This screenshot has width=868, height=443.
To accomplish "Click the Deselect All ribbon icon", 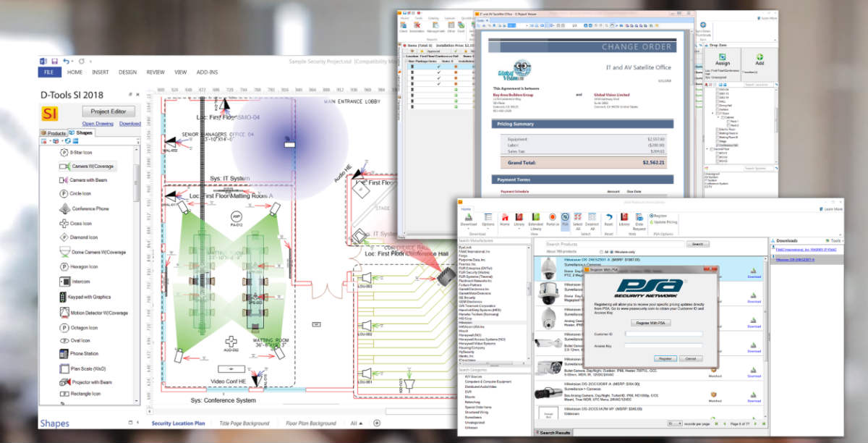I will [592, 220].
